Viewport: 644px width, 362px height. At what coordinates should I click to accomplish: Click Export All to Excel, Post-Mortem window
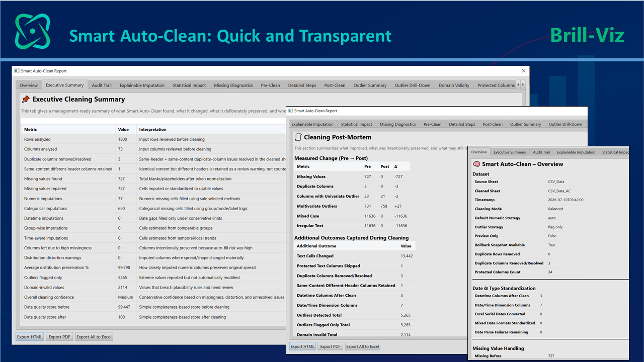[x=363, y=346]
